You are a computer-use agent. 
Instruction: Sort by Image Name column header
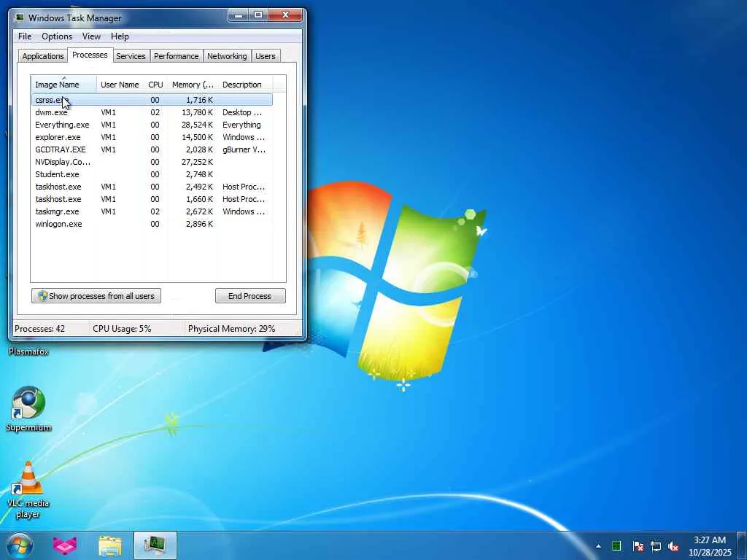(x=64, y=85)
